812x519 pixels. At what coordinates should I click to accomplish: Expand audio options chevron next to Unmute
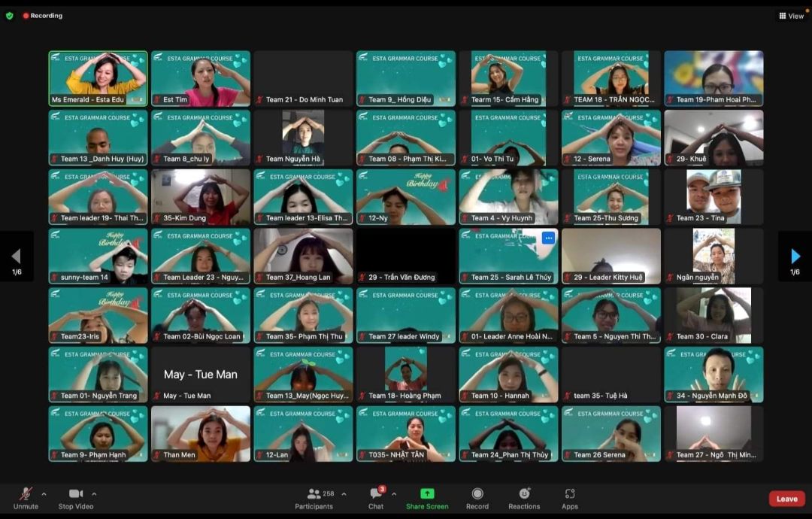44,494
